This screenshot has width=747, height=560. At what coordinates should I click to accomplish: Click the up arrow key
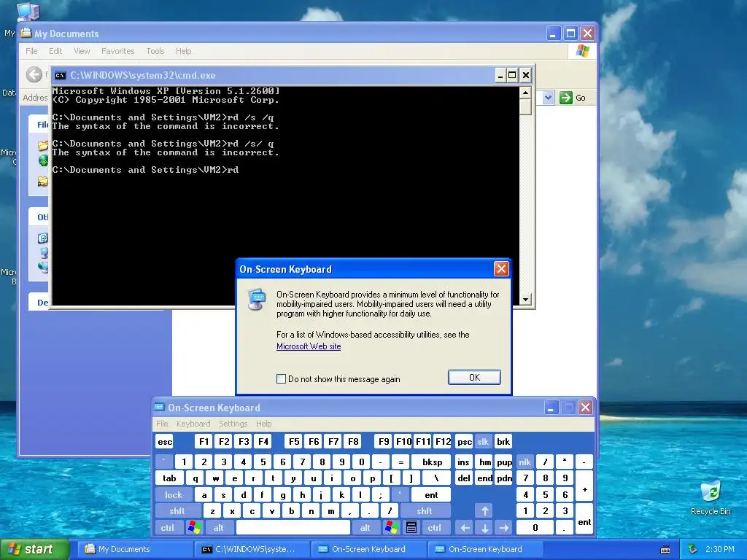[484, 511]
